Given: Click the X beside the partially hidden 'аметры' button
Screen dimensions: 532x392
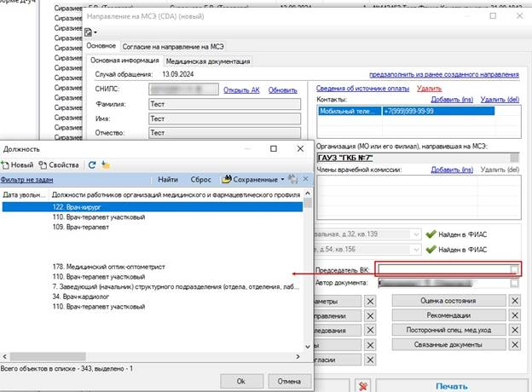Looking at the screenshot, I should (370, 301).
